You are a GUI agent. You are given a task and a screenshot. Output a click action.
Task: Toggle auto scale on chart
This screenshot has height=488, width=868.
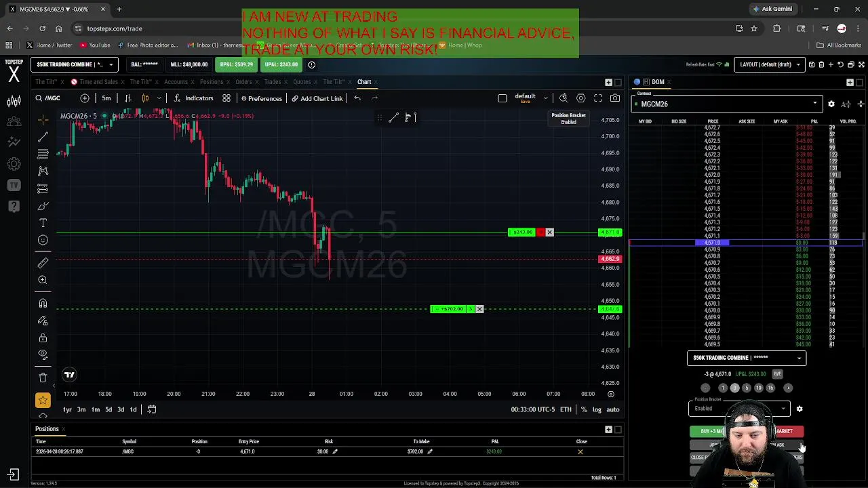pos(613,409)
